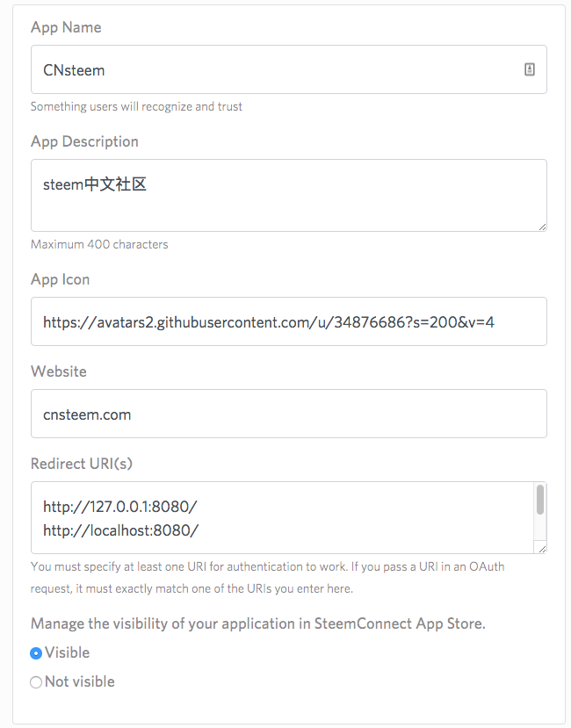This screenshot has height=728, width=571.
Task: Click the Redirect URI resize corner handle
Action: coord(542,549)
